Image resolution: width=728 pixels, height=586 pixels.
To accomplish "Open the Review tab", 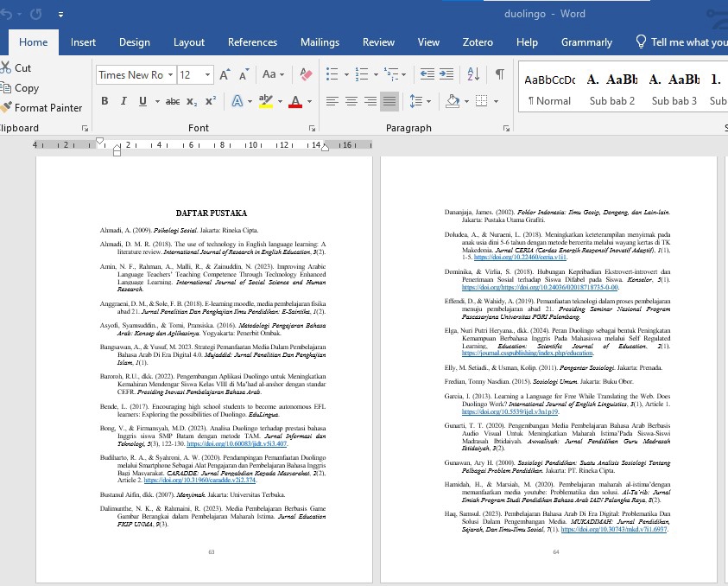I will (378, 42).
